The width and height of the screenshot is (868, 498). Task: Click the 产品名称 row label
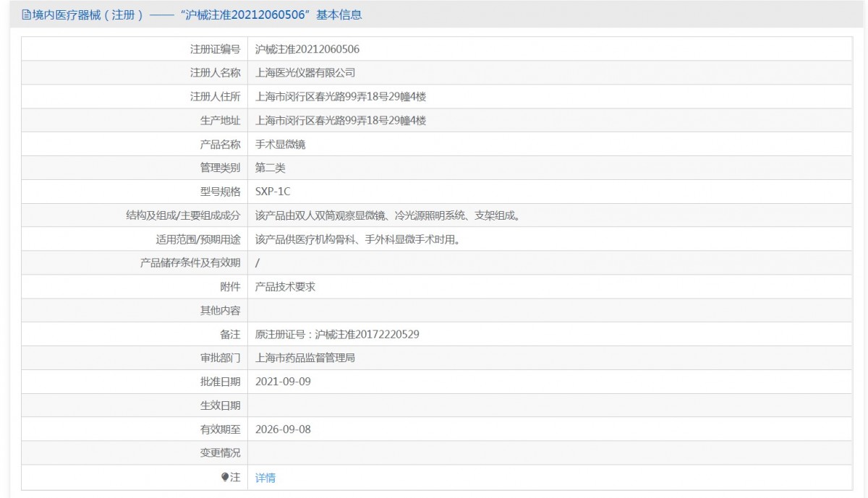[x=220, y=145]
